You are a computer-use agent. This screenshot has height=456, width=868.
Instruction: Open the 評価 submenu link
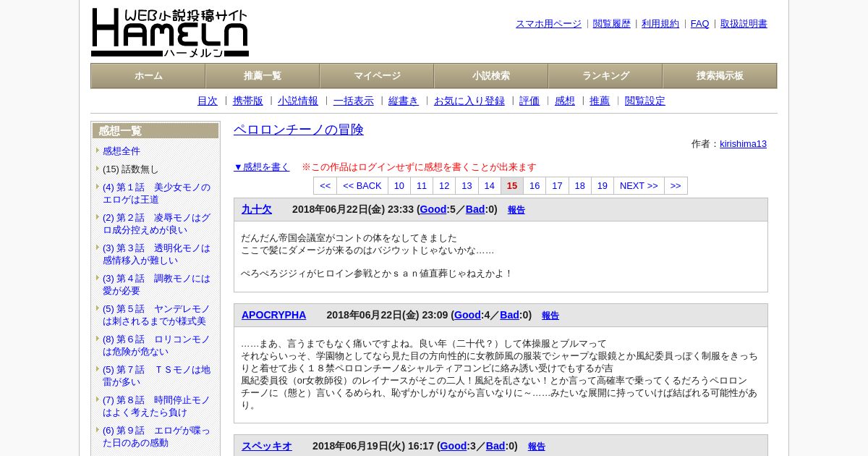[x=529, y=101]
